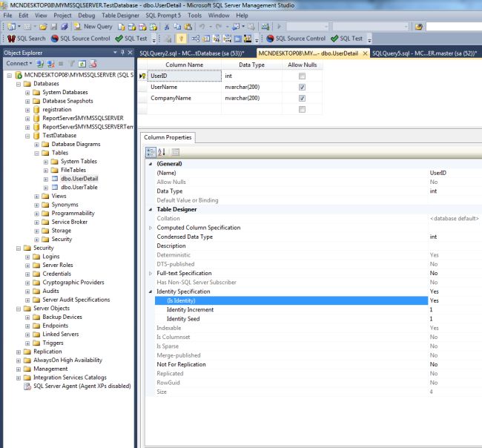The image size is (482, 448).
Task: Open the Activity Monitor icon
Action: pos(265,27)
